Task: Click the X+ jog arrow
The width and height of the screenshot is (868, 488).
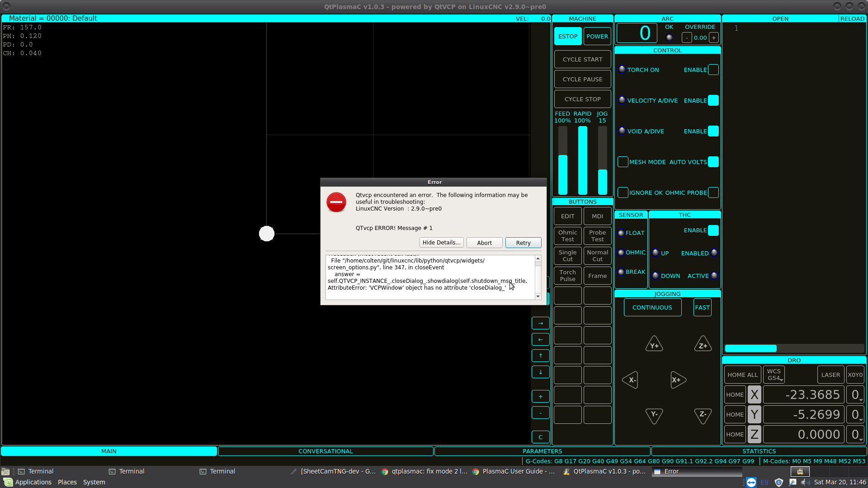Action: click(x=678, y=380)
